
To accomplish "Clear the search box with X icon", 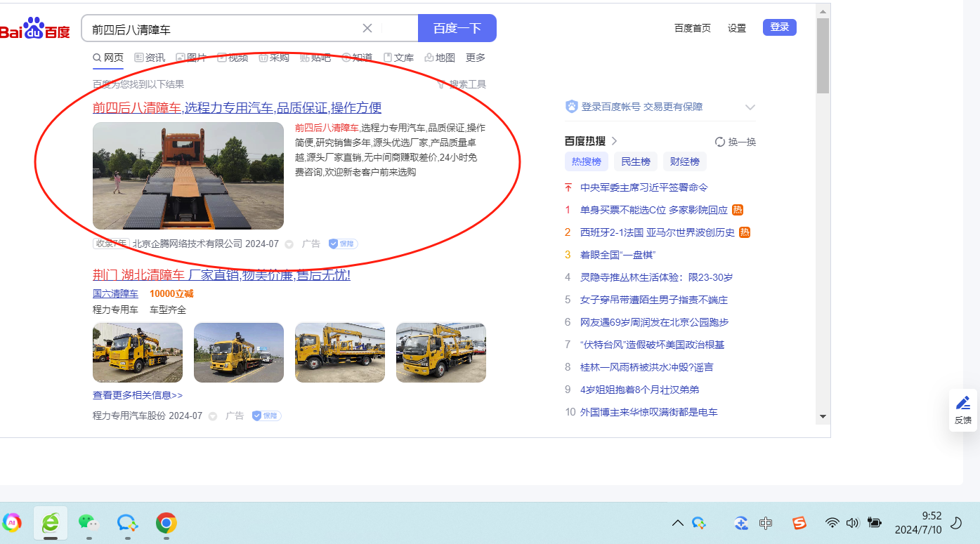I will click(367, 28).
